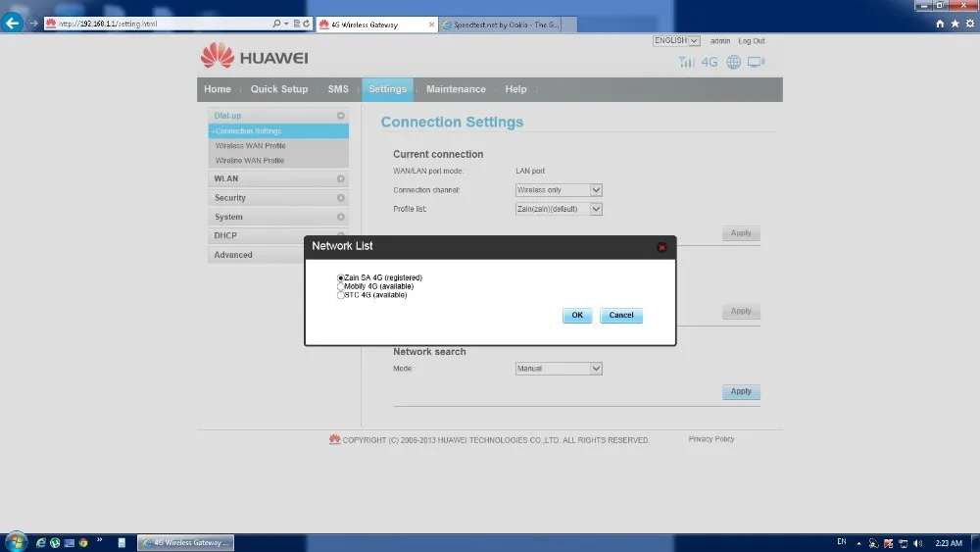Click the Log Out link
Image resolution: width=980 pixels, height=552 pixels.
[752, 41]
